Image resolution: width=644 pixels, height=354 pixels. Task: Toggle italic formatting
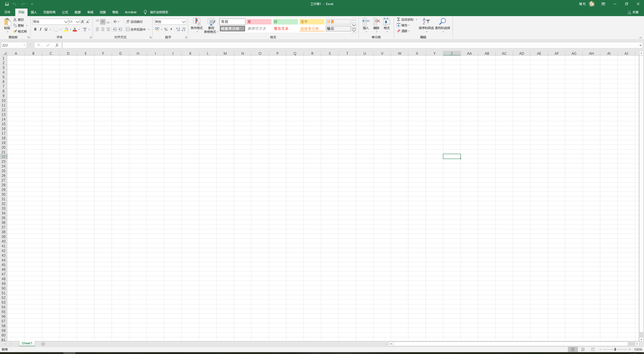[x=40, y=30]
